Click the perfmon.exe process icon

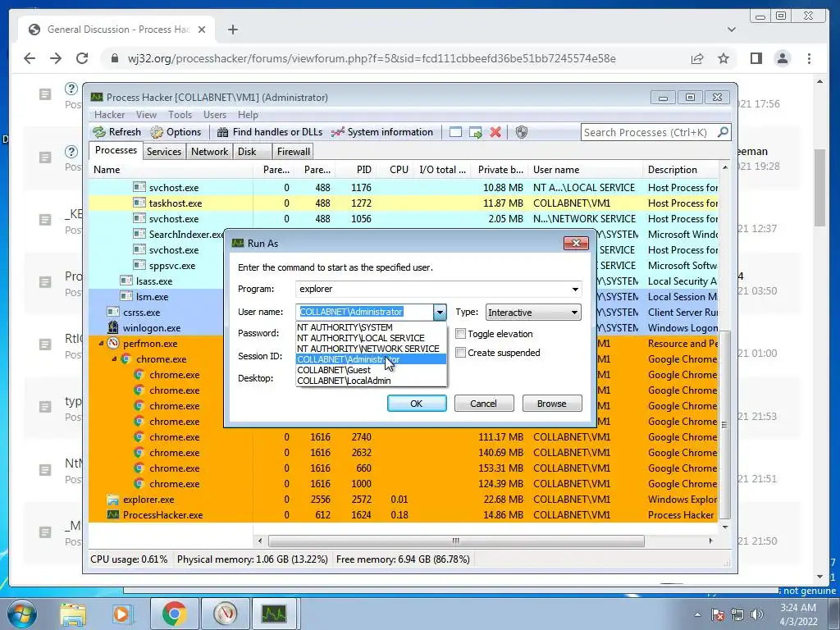(x=113, y=344)
